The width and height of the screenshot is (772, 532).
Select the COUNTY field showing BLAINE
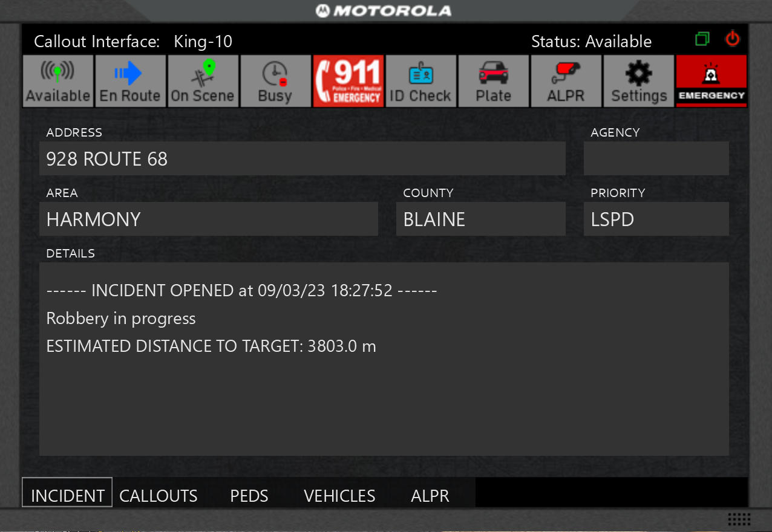pyautogui.click(x=480, y=219)
